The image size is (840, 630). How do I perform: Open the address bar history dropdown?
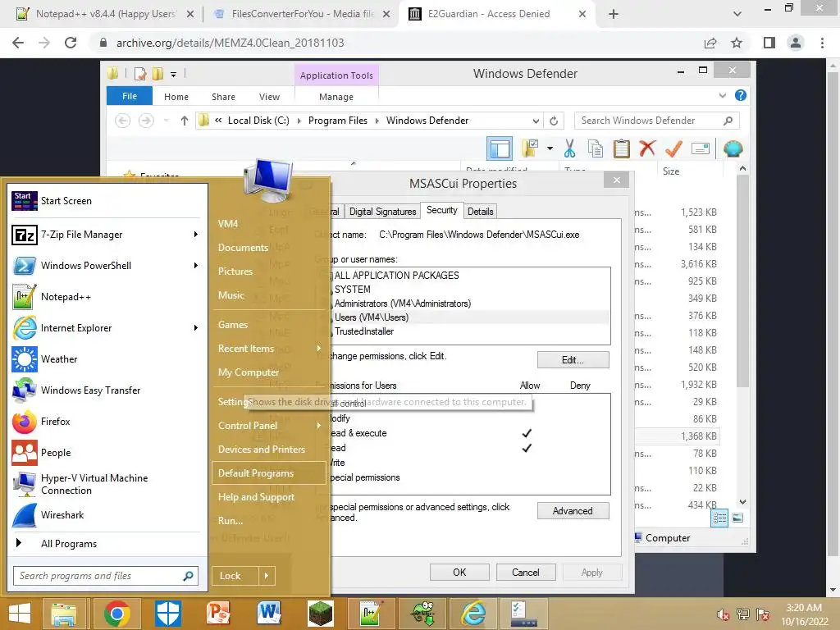coord(535,121)
